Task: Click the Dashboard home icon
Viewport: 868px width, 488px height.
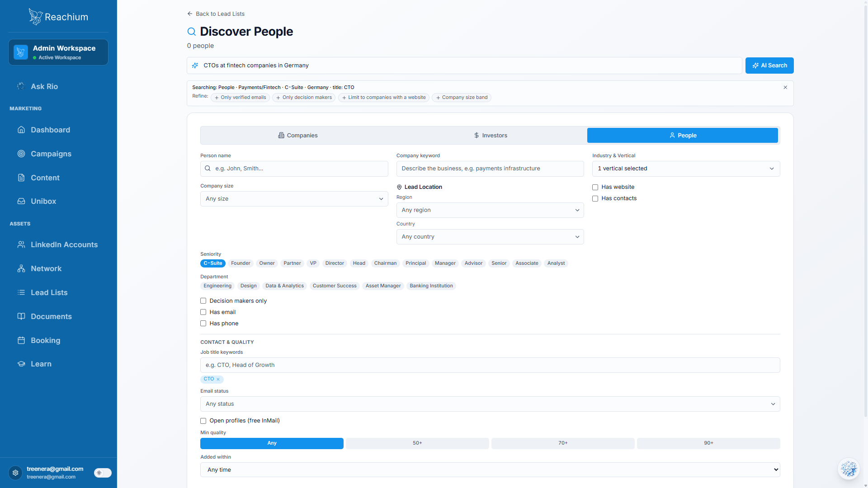Action: (21, 130)
